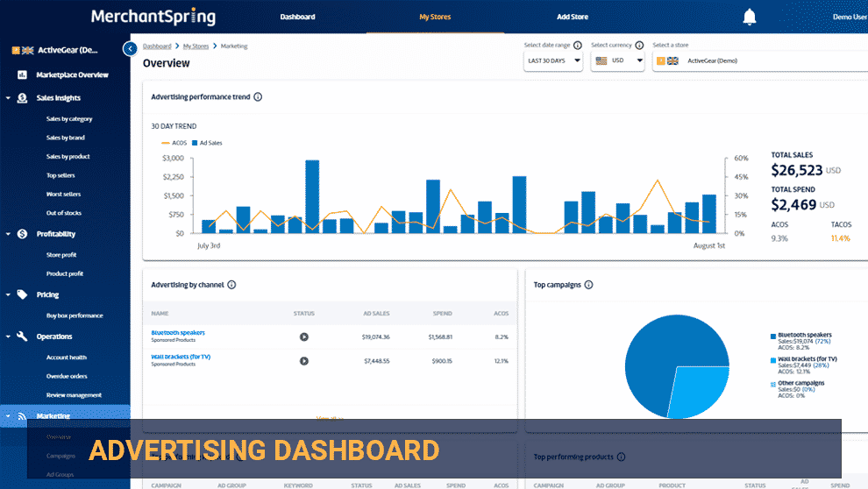Image resolution: width=868 pixels, height=489 pixels.
Task: Click the light blue pie chart slice
Action: (x=701, y=392)
